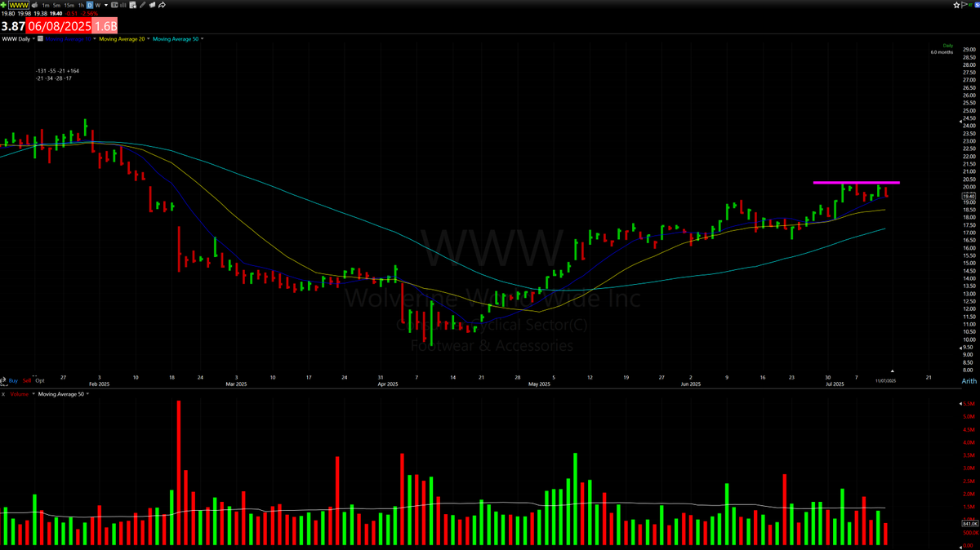Open the Moving Average 20 dropdown

pos(148,38)
